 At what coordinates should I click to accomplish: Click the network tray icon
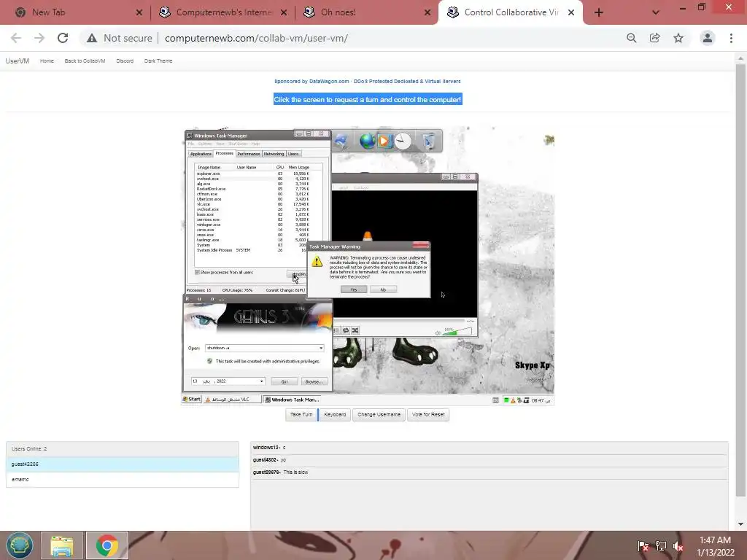coord(660,546)
